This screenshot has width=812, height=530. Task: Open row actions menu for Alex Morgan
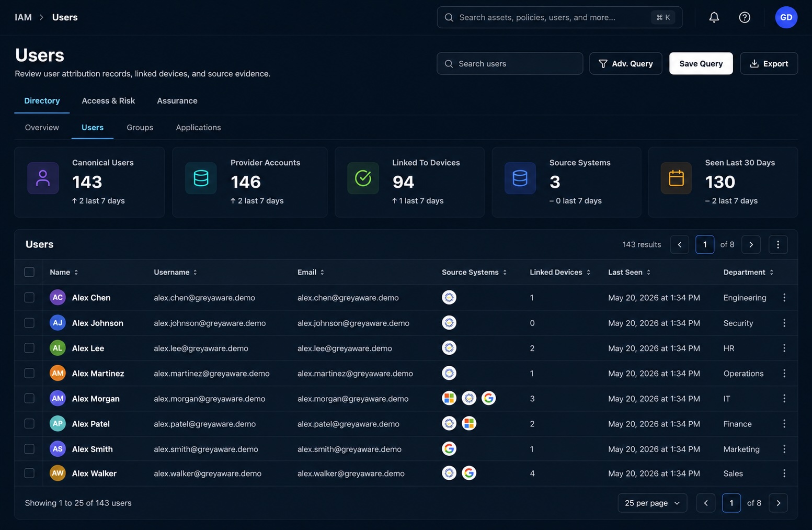pyautogui.click(x=784, y=398)
